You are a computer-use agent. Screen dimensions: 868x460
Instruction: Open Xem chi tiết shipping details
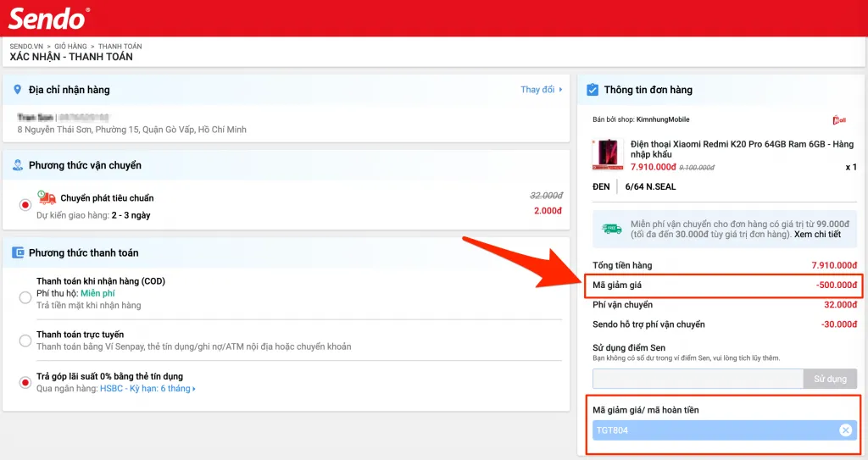tap(817, 234)
